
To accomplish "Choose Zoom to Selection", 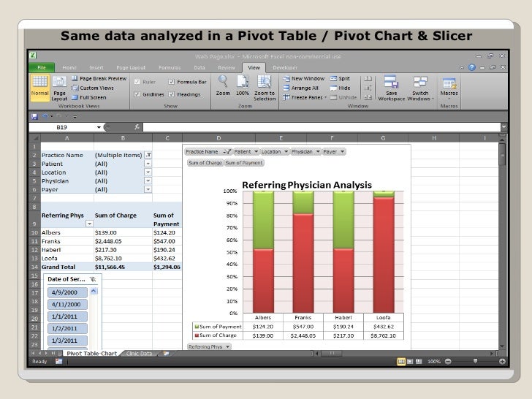I will (x=265, y=88).
